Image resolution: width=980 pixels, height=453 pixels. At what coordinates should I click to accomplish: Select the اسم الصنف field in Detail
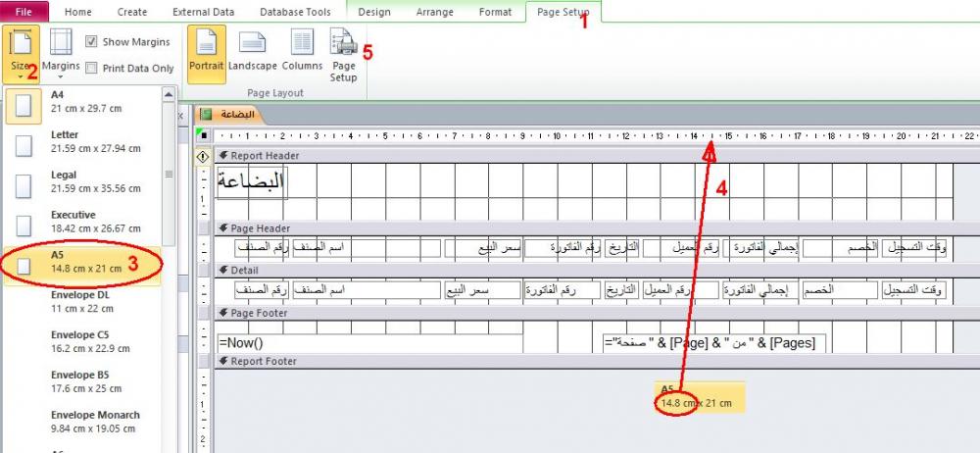click(x=367, y=289)
